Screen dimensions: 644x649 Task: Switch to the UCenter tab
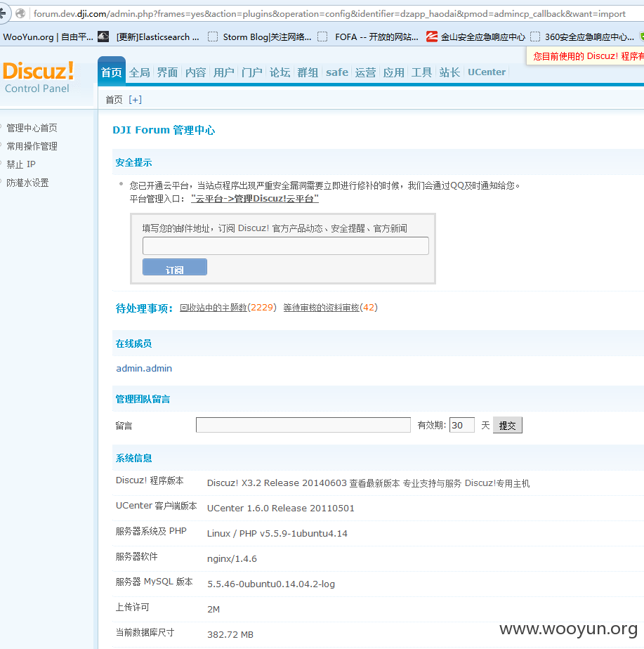click(x=487, y=72)
